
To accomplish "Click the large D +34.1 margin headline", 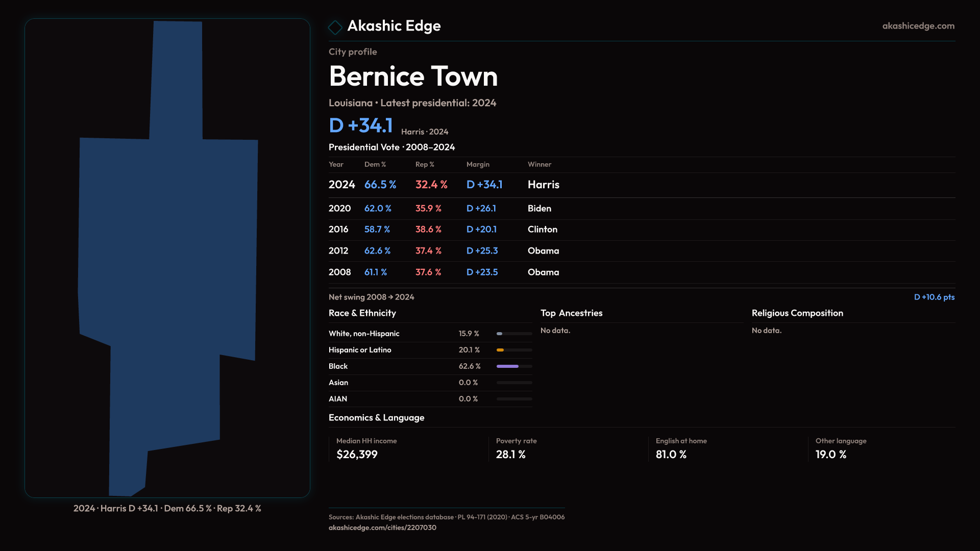I will point(361,126).
